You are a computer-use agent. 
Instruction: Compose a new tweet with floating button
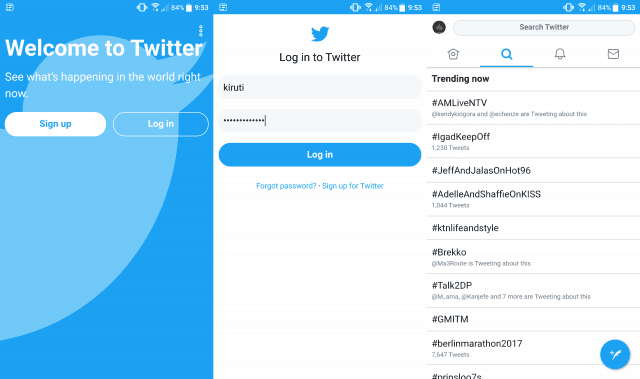pos(615,354)
